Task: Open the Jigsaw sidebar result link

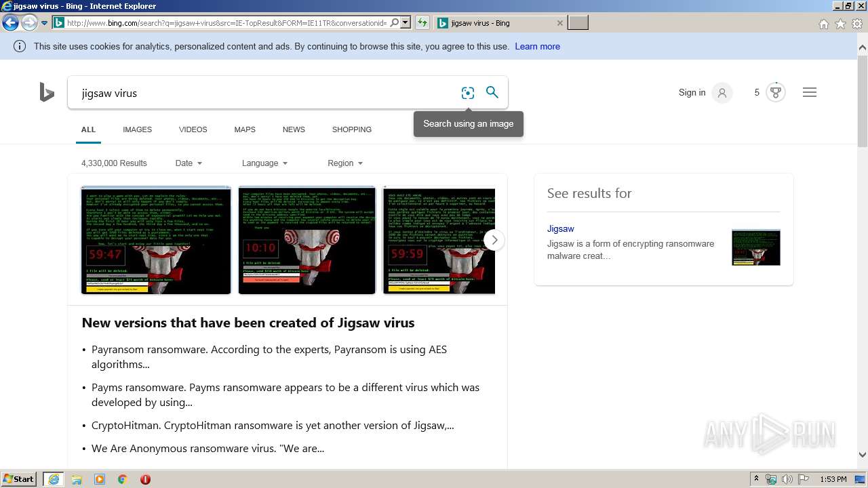Action: (x=561, y=229)
